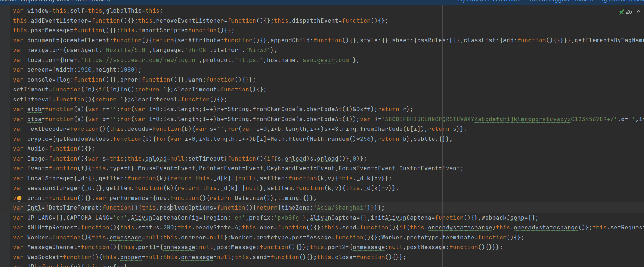Click the green checkmark typo inspection icon
Screen dimensions: 644x267
click(x=622, y=12)
